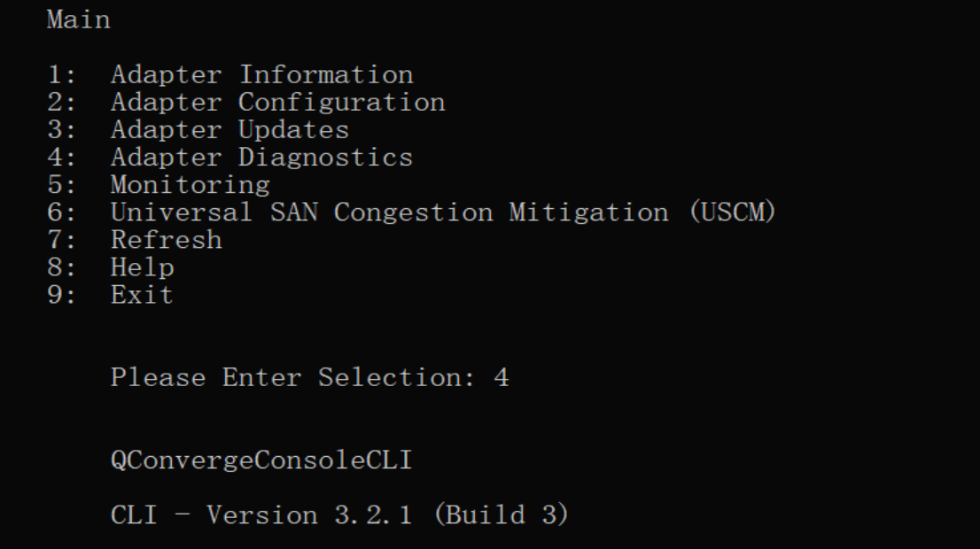Screen dimensions: 980x549
Task: Select the Refresh menu option
Action: pos(166,240)
